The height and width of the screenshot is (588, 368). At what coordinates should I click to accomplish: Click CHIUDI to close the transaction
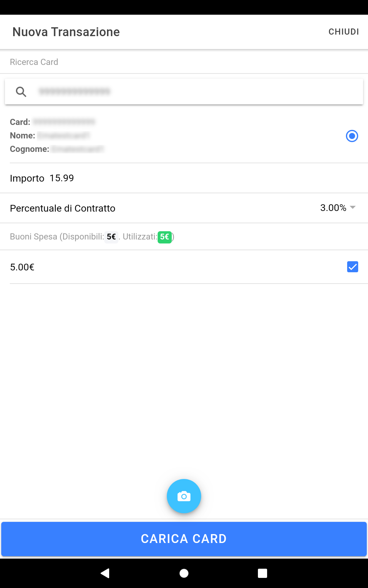click(x=343, y=32)
